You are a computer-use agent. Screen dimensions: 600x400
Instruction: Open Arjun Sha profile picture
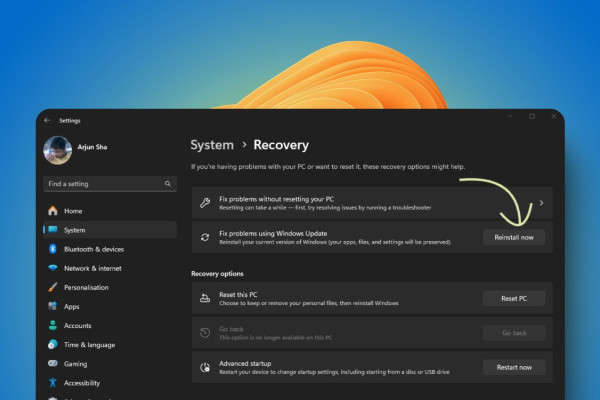58,150
